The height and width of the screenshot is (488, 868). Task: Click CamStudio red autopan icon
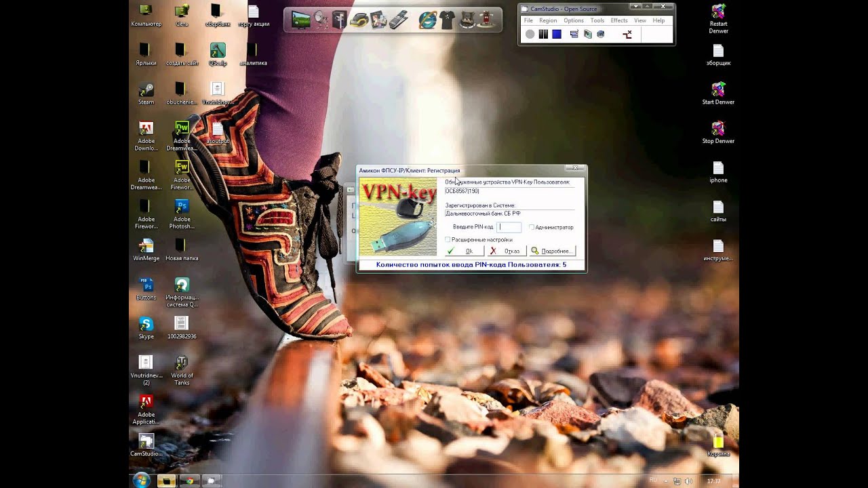click(x=627, y=34)
